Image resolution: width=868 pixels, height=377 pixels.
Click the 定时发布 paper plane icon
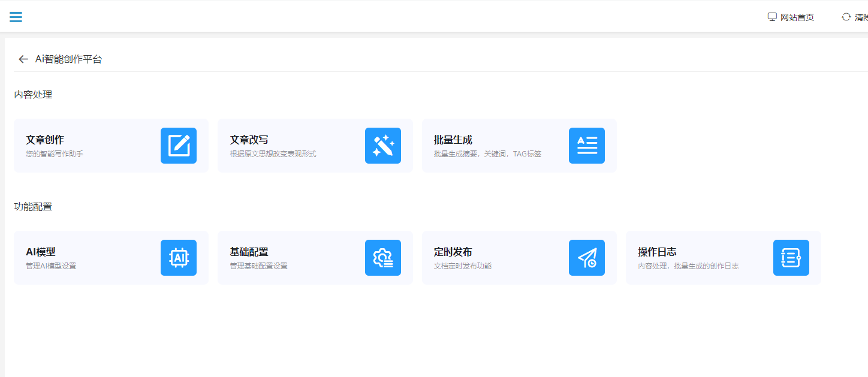(587, 258)
